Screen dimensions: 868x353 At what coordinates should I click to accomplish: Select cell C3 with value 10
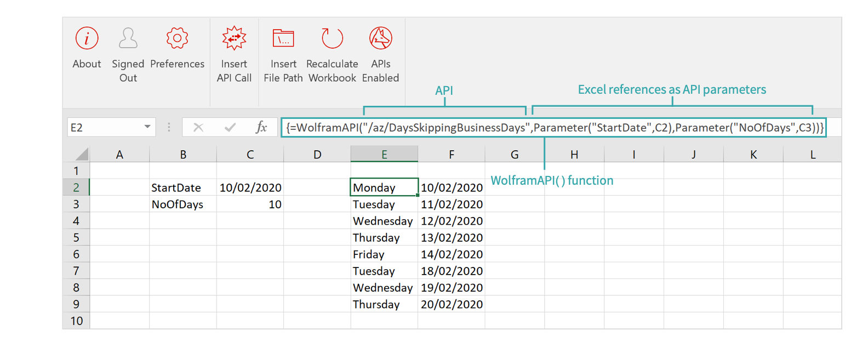point(250,204)
